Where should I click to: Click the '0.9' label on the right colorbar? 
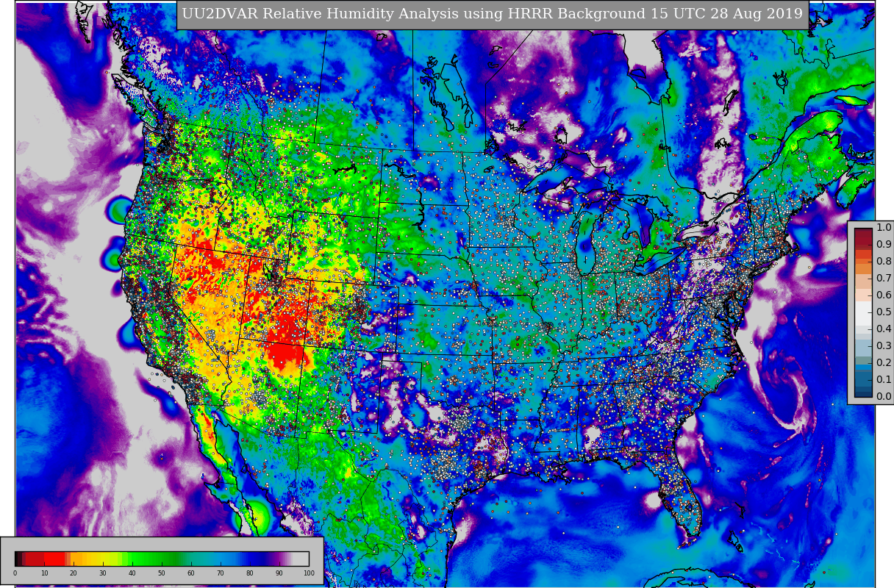884,245
